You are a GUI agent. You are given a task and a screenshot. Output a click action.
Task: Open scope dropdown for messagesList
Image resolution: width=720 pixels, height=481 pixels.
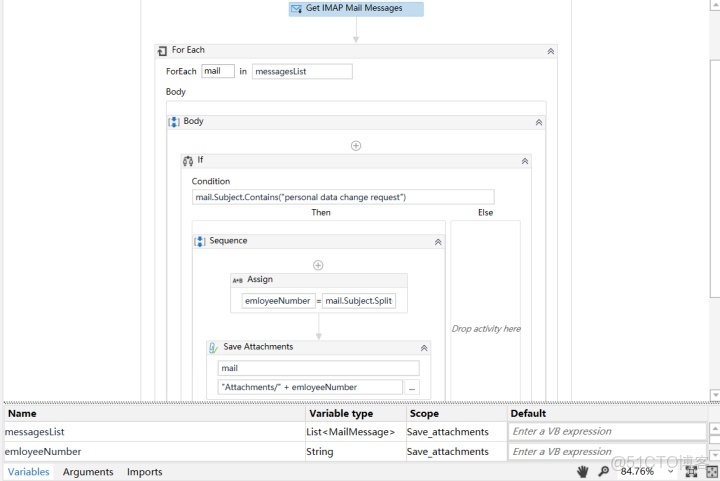click(x=456, y=432)
